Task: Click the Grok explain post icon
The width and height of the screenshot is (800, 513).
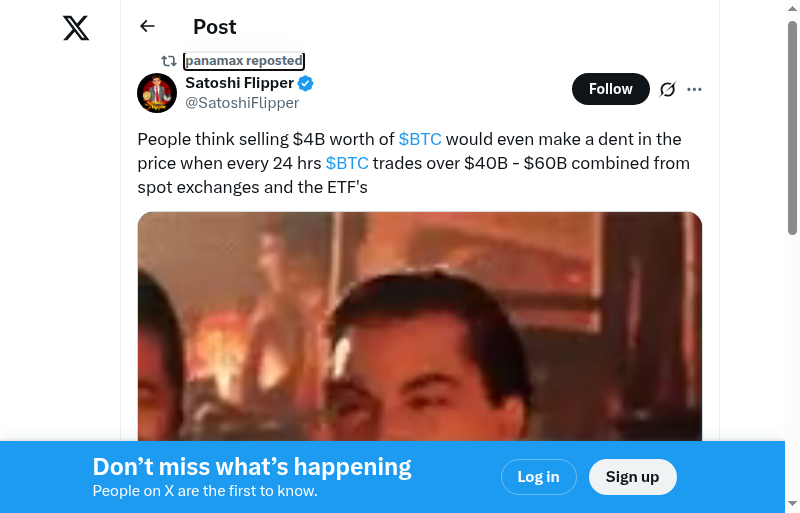Action: 667,89
